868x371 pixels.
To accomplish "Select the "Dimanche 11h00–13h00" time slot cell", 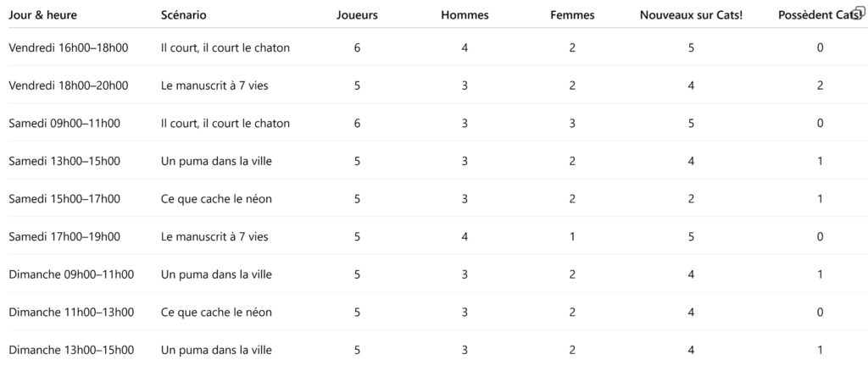I will pos(71,313).
